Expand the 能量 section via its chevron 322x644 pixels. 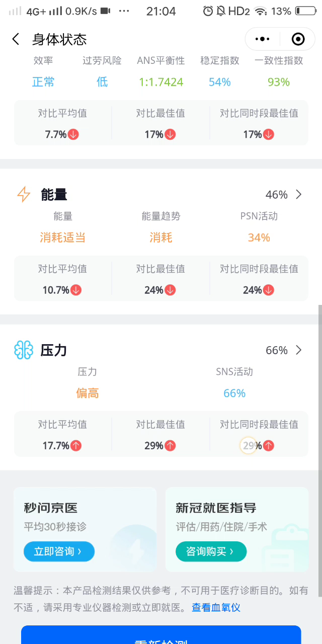tap(299, 194)
